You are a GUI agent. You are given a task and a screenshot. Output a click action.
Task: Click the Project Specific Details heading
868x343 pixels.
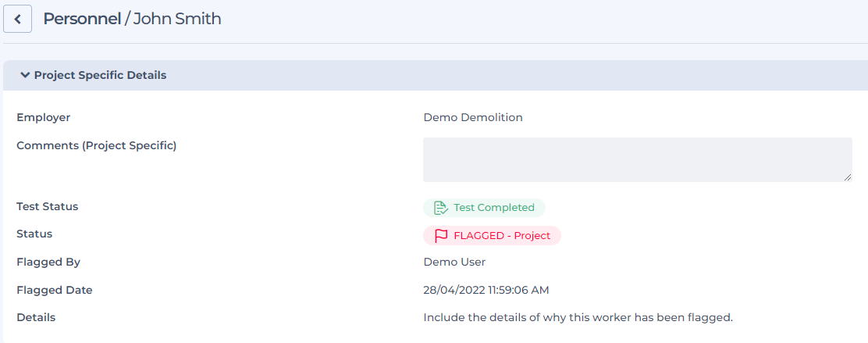pos(100,76)
